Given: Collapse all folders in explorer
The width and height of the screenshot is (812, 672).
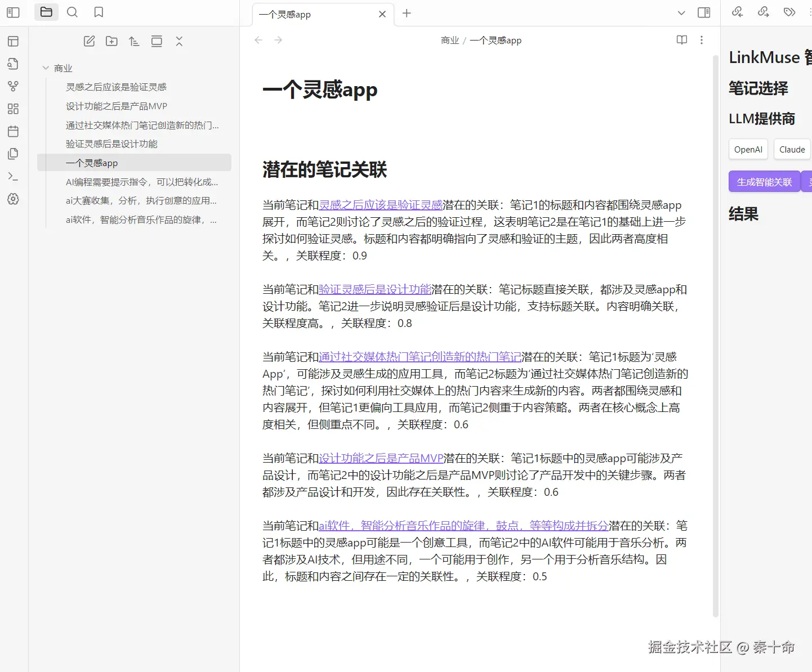Looking at the screenshot, I should [179, 41].
